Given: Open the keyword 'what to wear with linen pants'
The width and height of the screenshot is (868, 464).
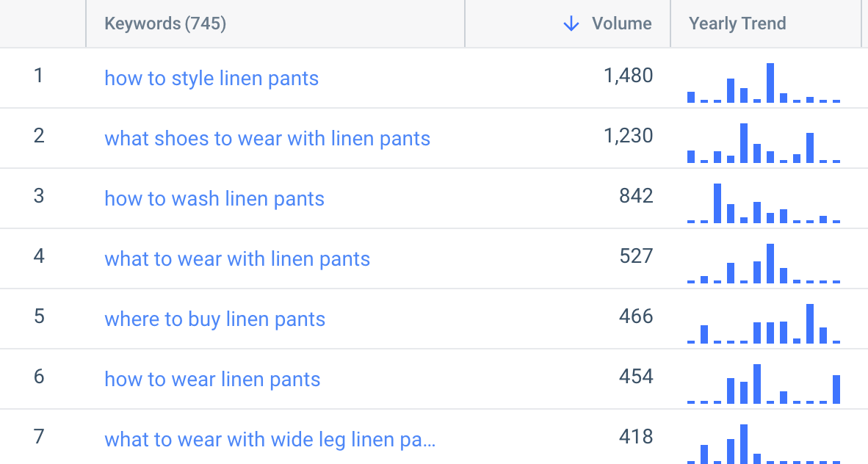Looking at the screenshot, I should [237, 258].
